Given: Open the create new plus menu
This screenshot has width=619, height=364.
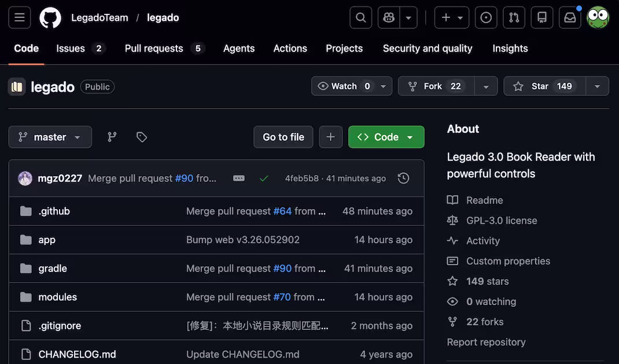Looking at the screenshot, I should click(452, 18).
